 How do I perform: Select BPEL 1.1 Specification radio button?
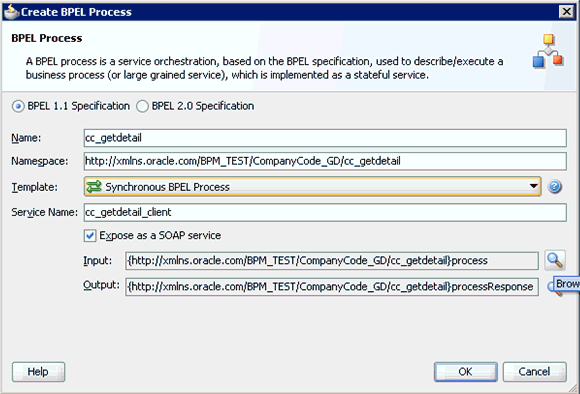click(x=18, y=107)
